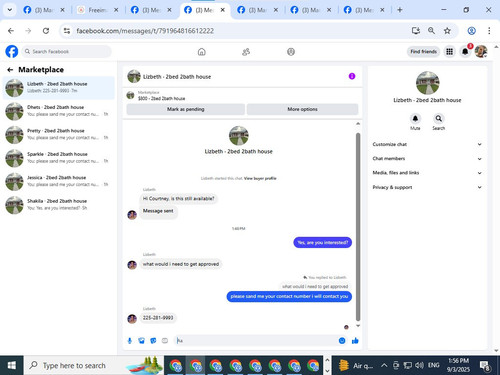Go back using the Marketplace arrow

point(10,70)
